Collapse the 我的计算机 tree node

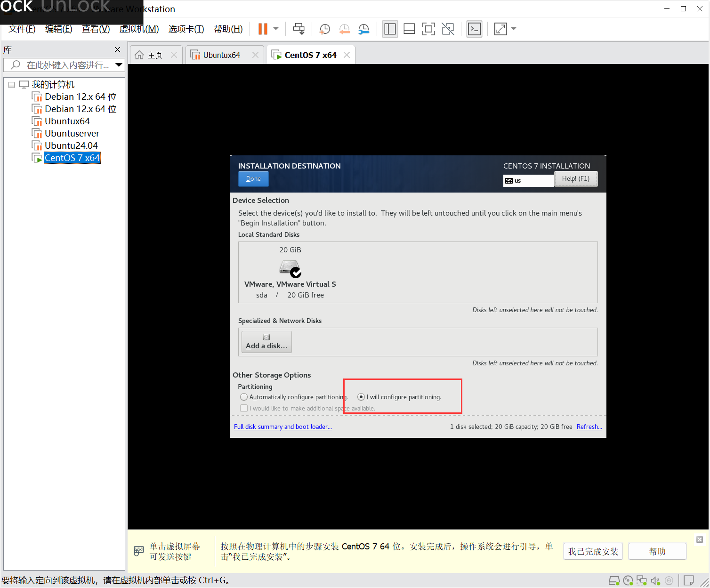[x=11, y=85]
